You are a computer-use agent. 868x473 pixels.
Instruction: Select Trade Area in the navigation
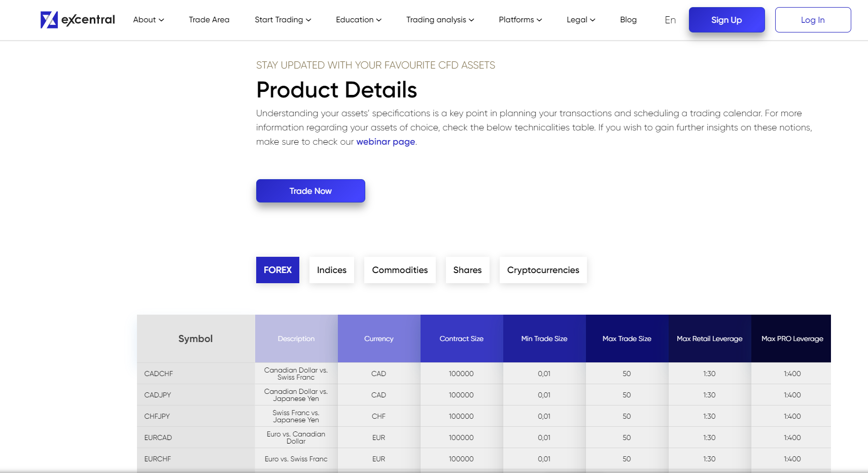click(209, 20)
